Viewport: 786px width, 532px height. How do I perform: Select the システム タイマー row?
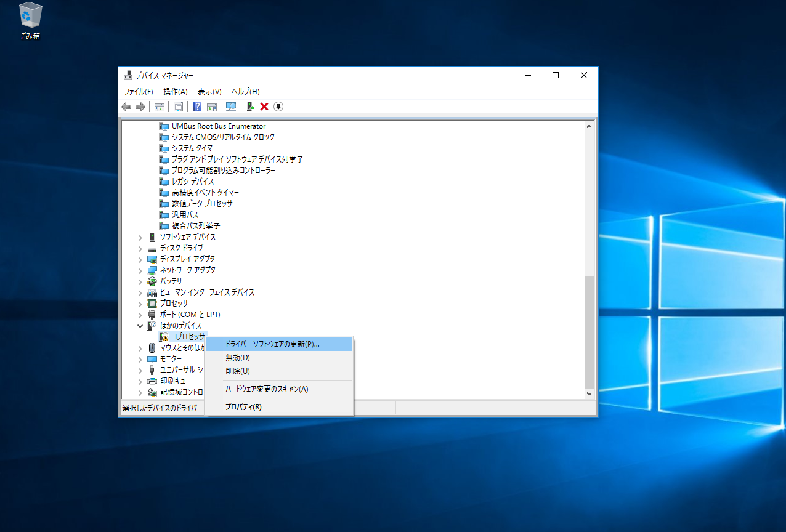coord(194,148)
